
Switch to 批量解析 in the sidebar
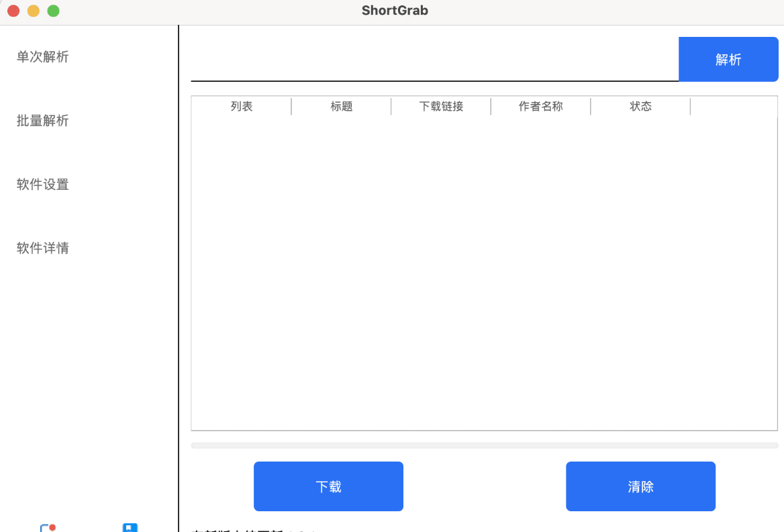[43, 121]
